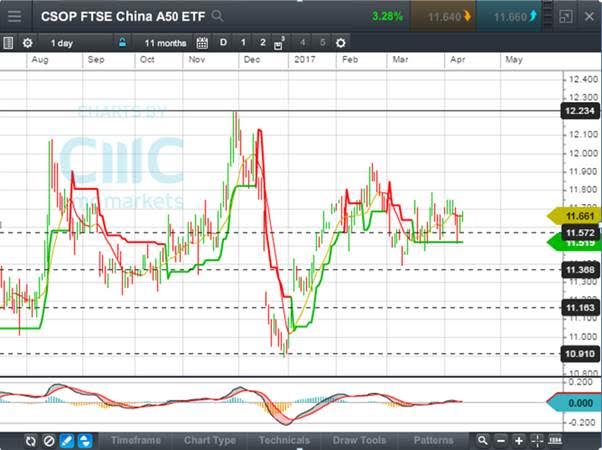Screen dimensions: 602x450
Task: Click the 11.163 dashed level label
Action: [x=580, y=308]
